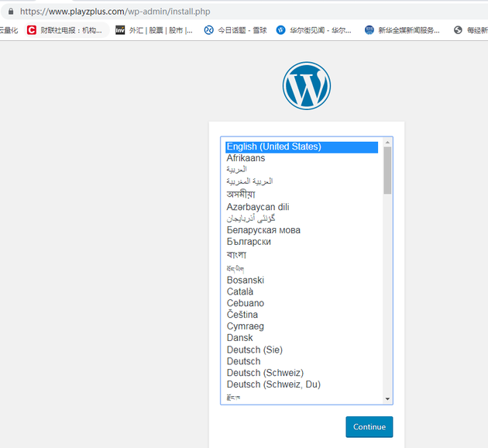Open the 新华全媒新闻服务 bookmark icon

pyautogui.click(x=369, y=30)
